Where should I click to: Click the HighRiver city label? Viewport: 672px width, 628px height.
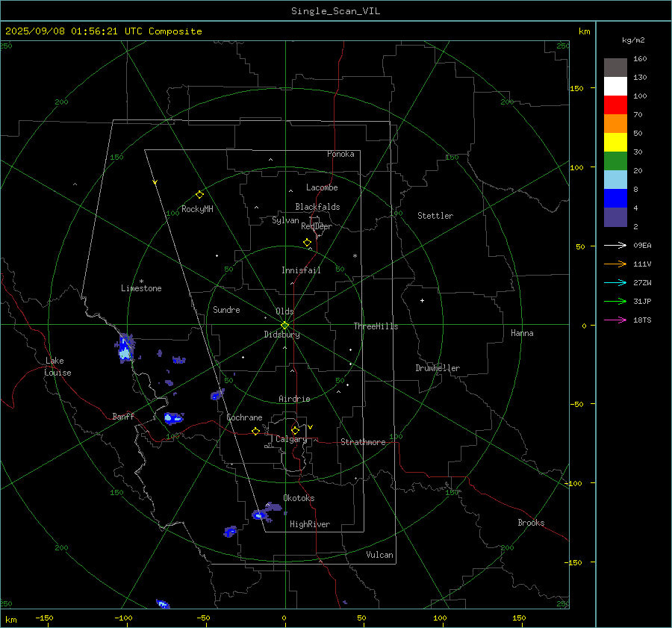(310, 524)
